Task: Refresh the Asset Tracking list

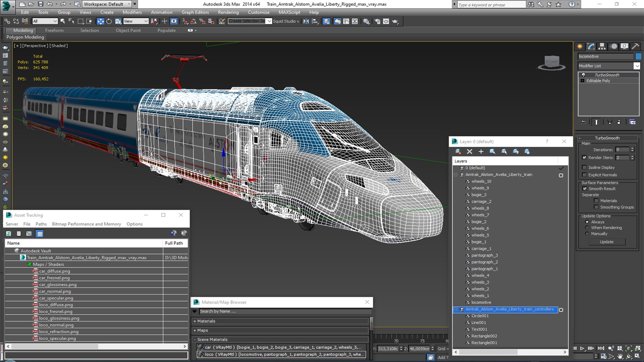Action: click(x=9, y=234)
